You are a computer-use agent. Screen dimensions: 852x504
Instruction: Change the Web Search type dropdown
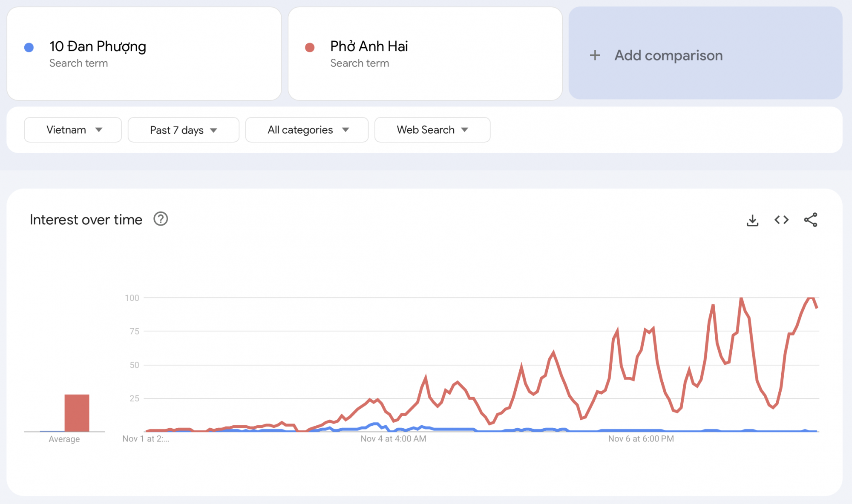[x=432, y=130]
